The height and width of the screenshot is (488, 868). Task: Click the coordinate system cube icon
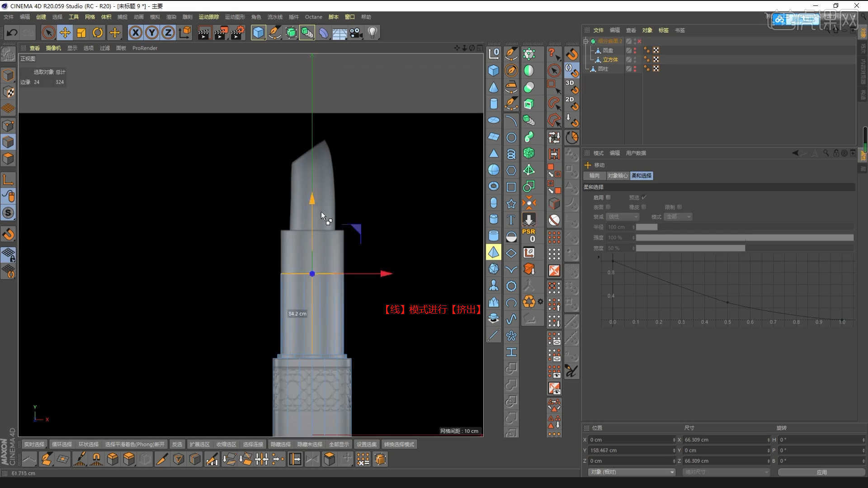[x=185, y=33]
